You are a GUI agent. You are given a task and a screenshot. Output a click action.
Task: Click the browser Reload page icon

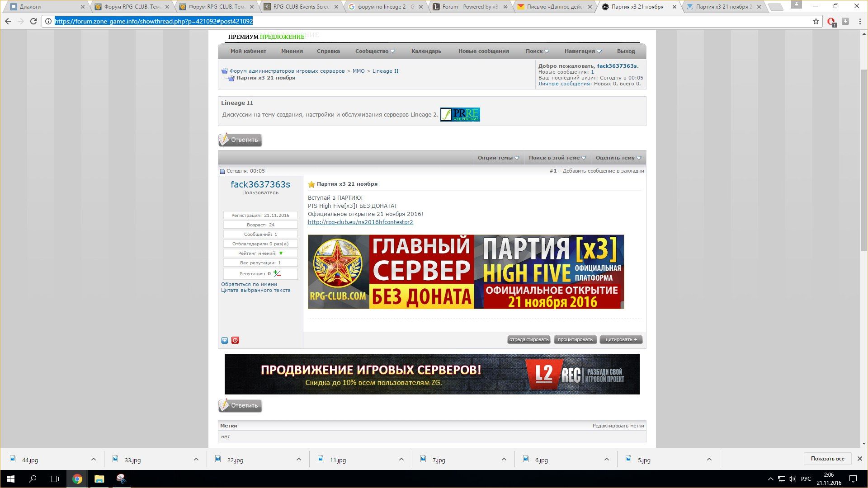(x=33, y=21)
